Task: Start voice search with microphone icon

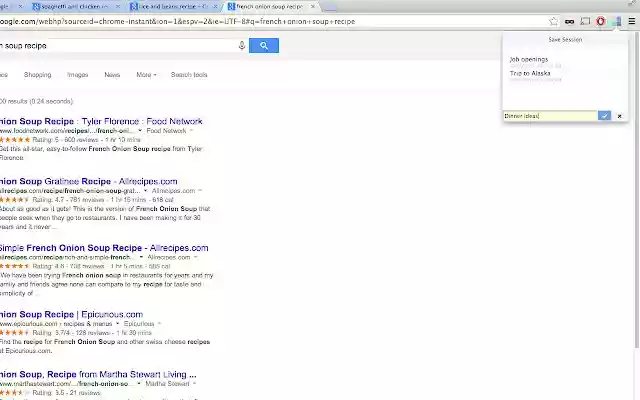Action: pyautogui.click(x=242, y=46)
